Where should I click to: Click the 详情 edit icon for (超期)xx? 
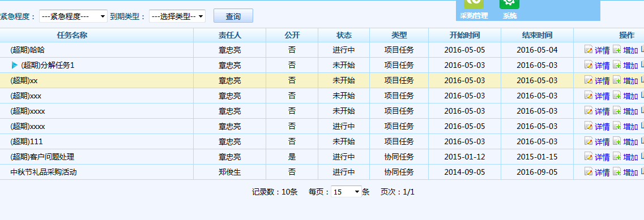tap(588, 80)
